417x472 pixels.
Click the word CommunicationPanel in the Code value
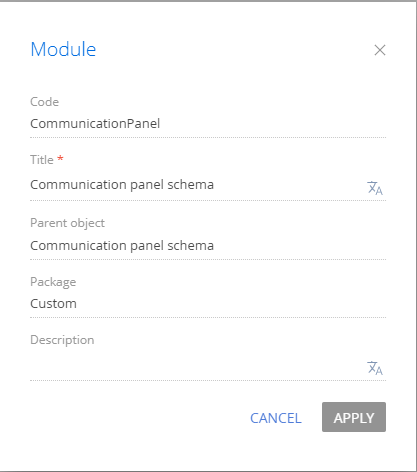click(x=95, y=124)
